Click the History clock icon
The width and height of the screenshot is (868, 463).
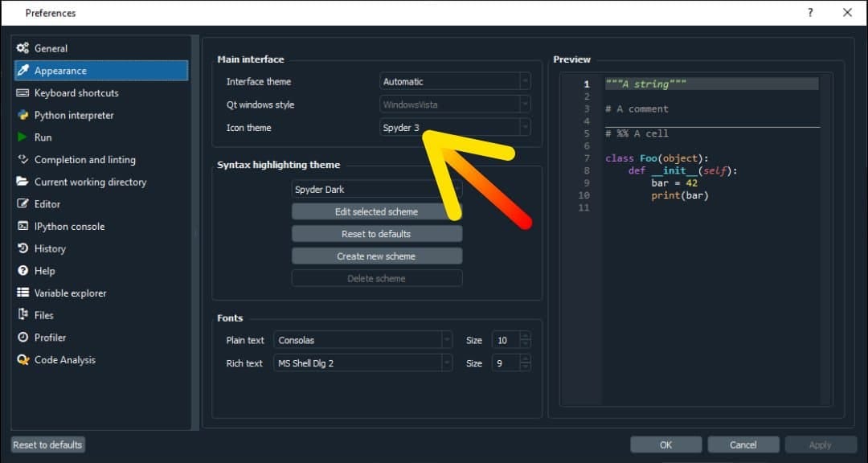point(23,248)
